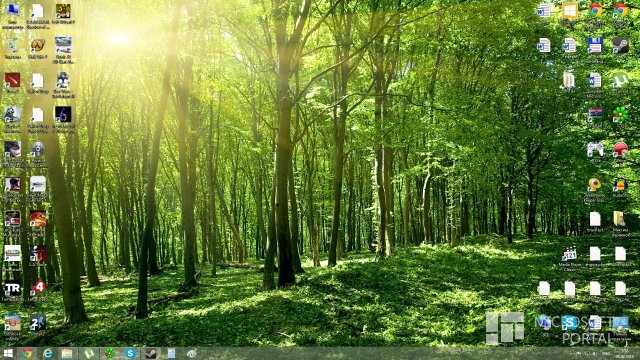Viewport: 640px width, 360px height.
Task: Open uTorrent from the taskbar
Action: (x=89, y=353)
